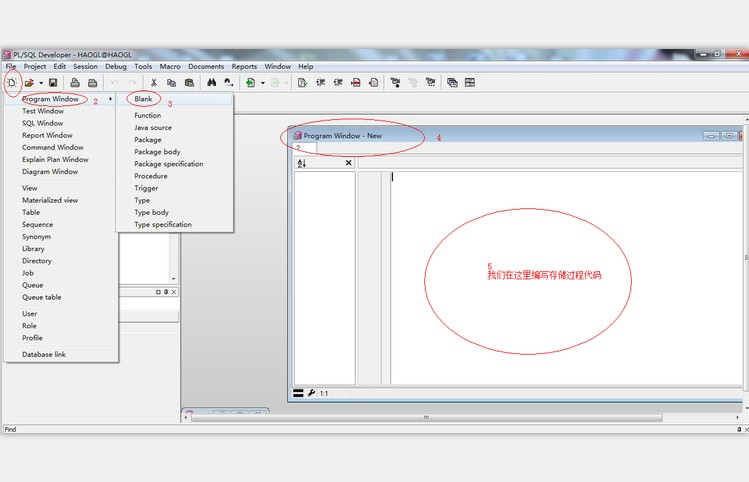This screenshot has width=749, height=482.
Task: Choose Database link in the New menu
Action: tap(44, 354)
